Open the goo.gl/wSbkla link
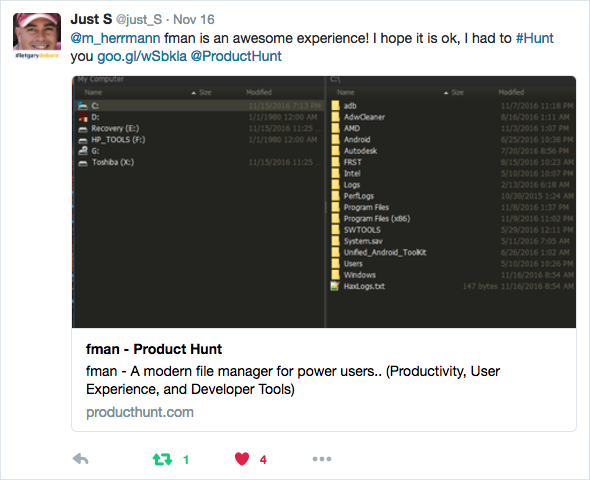This screenshot has width=590, height=480. coord(142,56)
